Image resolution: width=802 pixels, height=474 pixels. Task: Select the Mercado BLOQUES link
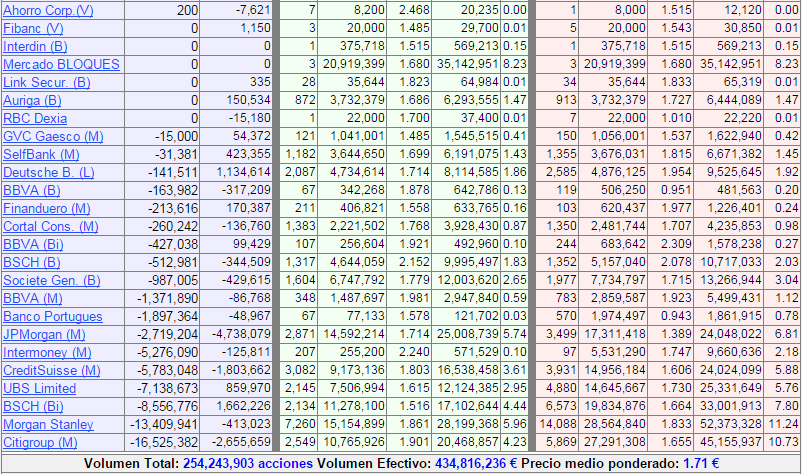pos(61,64)
